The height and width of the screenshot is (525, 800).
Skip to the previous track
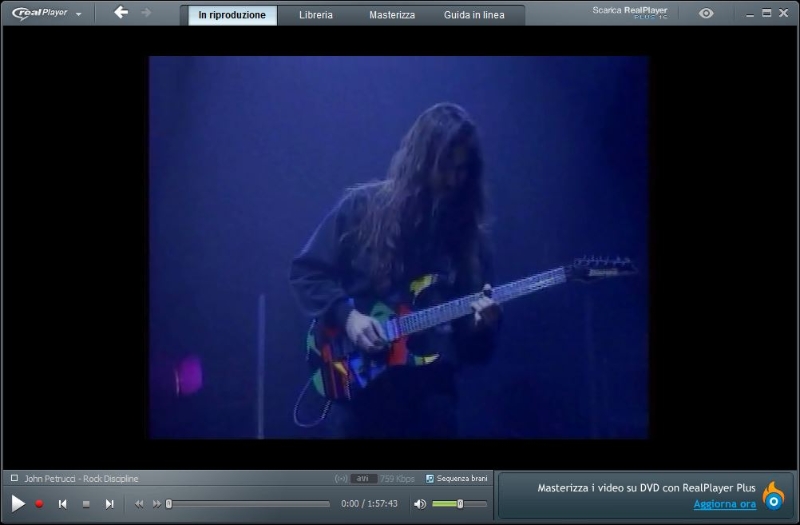click(x=62, y=504)
